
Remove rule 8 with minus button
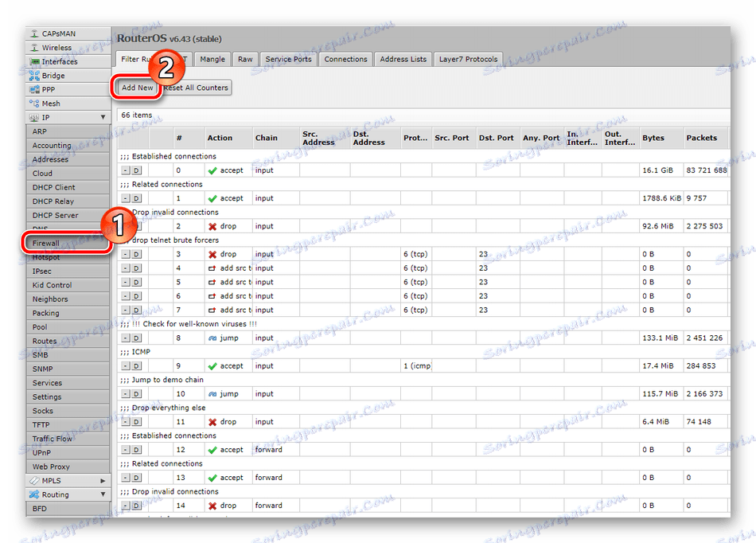point(126,338)
